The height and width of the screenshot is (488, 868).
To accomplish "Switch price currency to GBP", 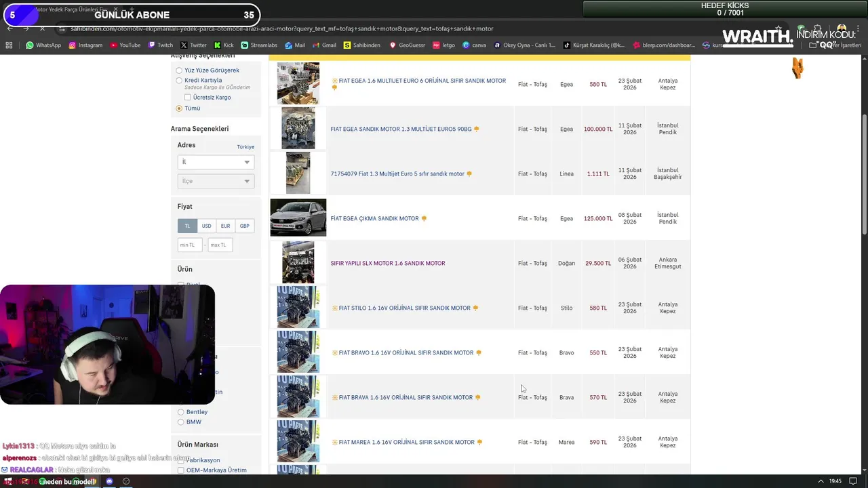I will click(244, 226).
